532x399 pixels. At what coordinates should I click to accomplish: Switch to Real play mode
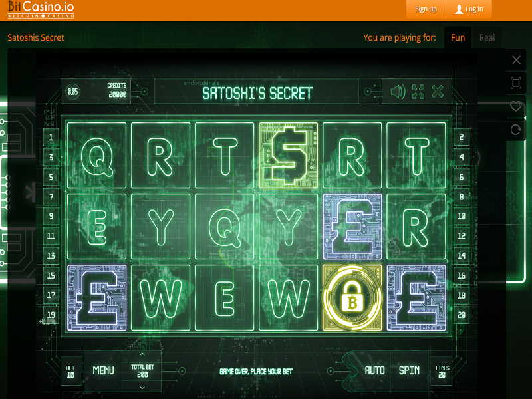(487, 37)
